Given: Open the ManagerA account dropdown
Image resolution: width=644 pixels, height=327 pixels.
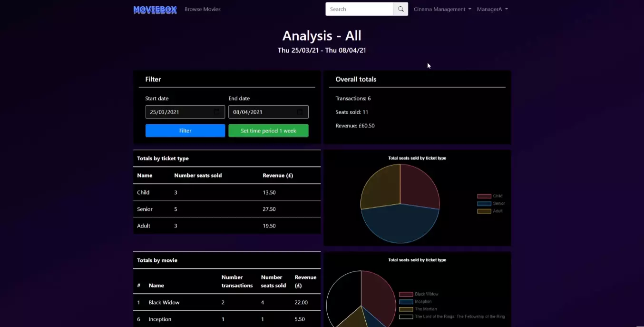Looking at the screenshot, I should 492,9.
